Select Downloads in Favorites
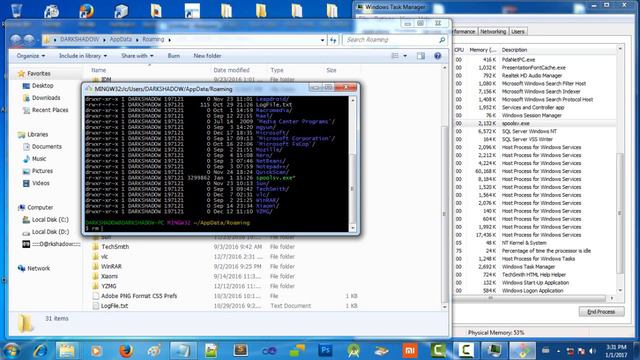640x360 pixels. (x=46, y=98)
